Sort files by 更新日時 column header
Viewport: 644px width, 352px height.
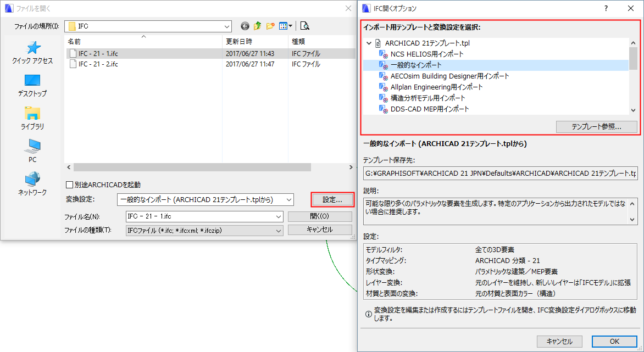pyautogui.click(x=256, y=41)
